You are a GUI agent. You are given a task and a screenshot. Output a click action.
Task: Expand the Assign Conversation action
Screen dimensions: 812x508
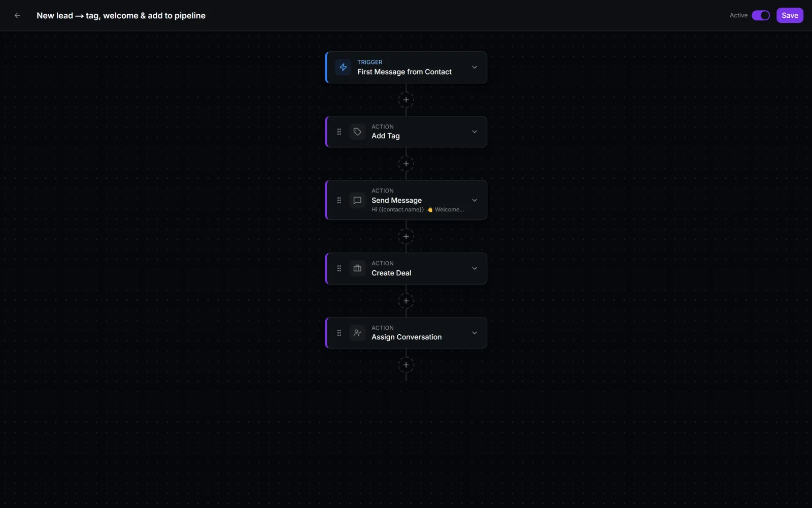(x=475, y=333)
